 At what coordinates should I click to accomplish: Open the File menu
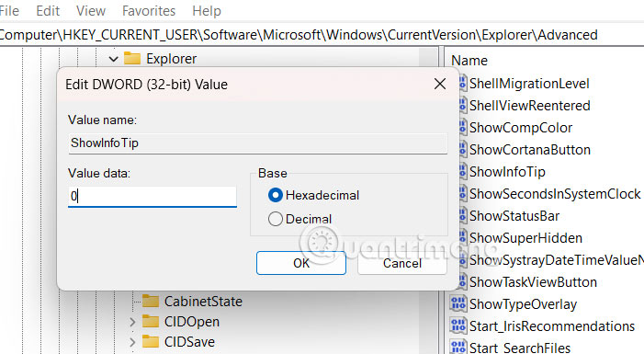[x=9, y=11]
